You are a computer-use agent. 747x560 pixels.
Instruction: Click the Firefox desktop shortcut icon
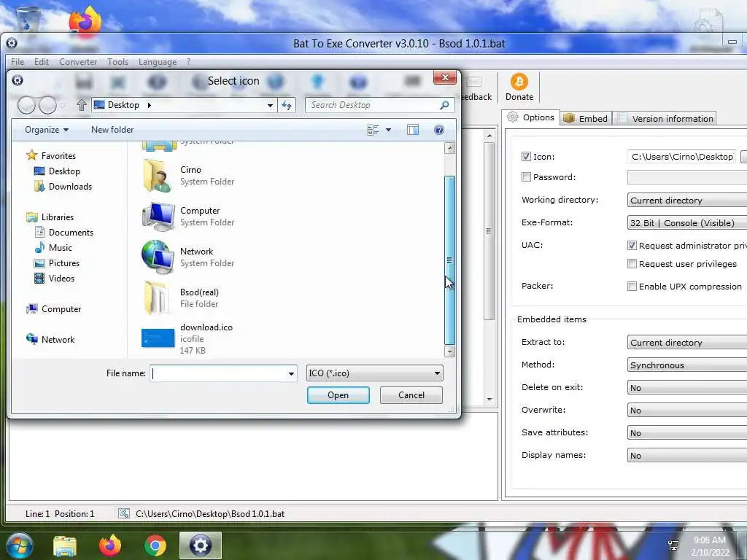pyautogui.click(x=85, y=21)
